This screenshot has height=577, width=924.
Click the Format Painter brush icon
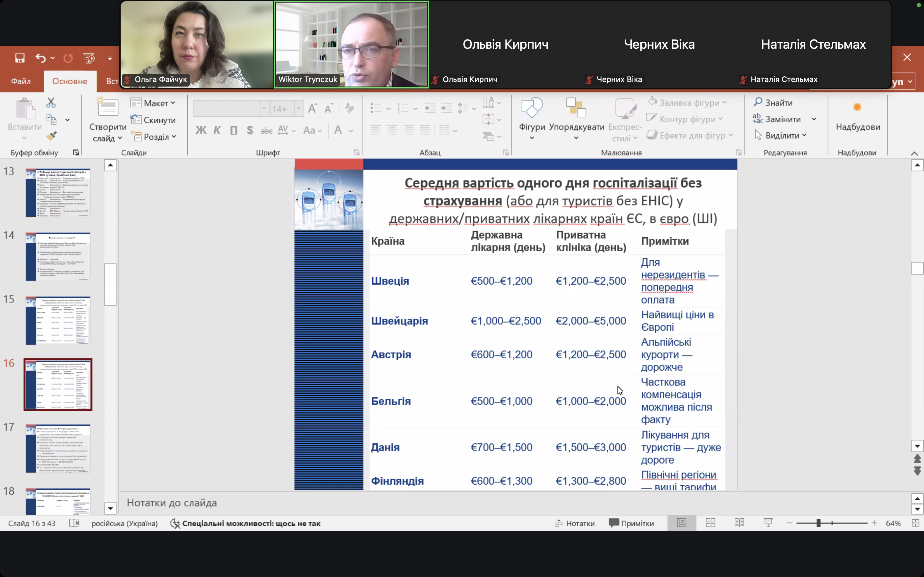click(x=51, y=136)
